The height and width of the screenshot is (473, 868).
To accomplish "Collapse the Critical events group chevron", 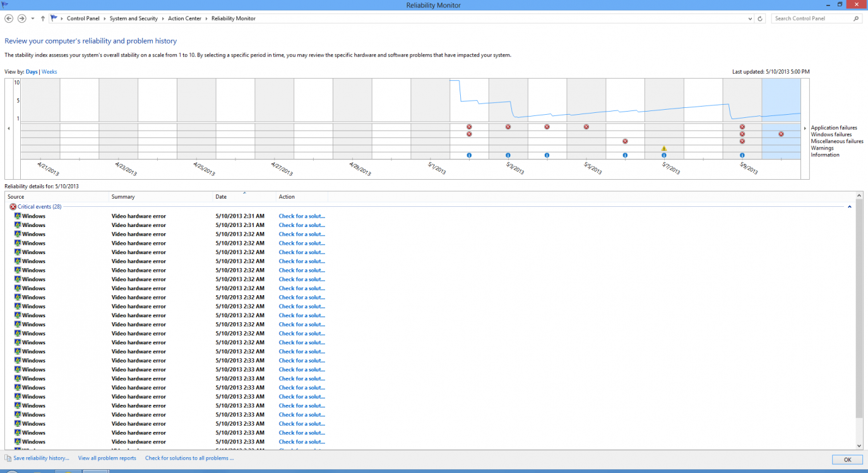I will click(x=850, y=207).
